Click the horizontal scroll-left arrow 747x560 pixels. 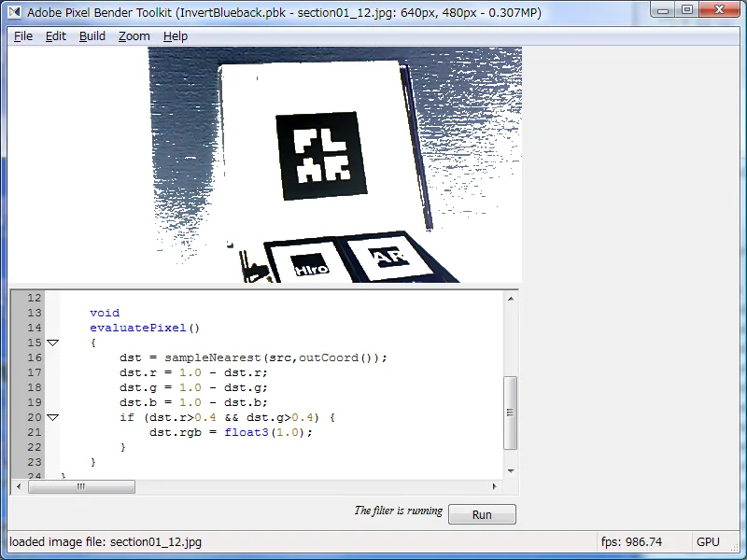[x=19, y=486]
